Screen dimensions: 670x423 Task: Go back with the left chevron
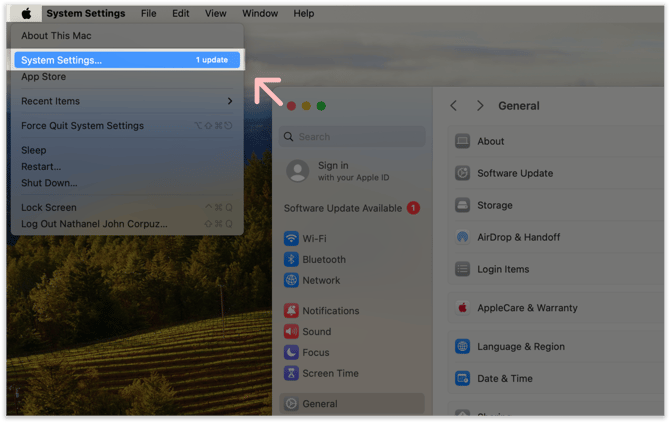click(453, 106)
